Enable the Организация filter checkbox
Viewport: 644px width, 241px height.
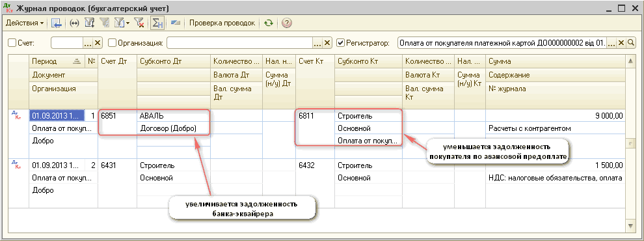112,43
